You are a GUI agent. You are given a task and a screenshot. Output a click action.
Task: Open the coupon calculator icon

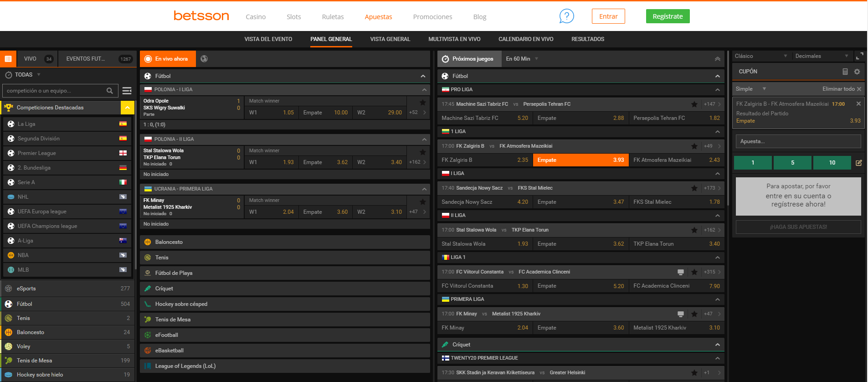click(845, 72)
